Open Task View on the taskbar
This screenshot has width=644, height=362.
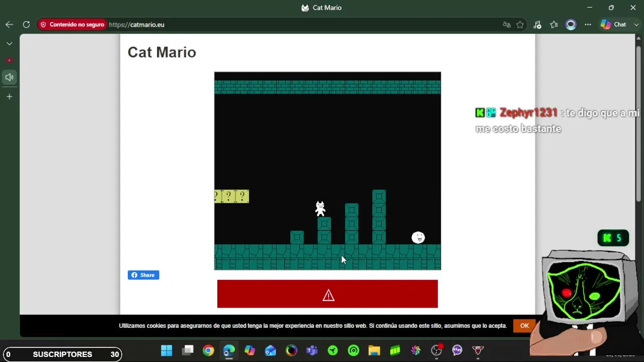tap(188, 350)
